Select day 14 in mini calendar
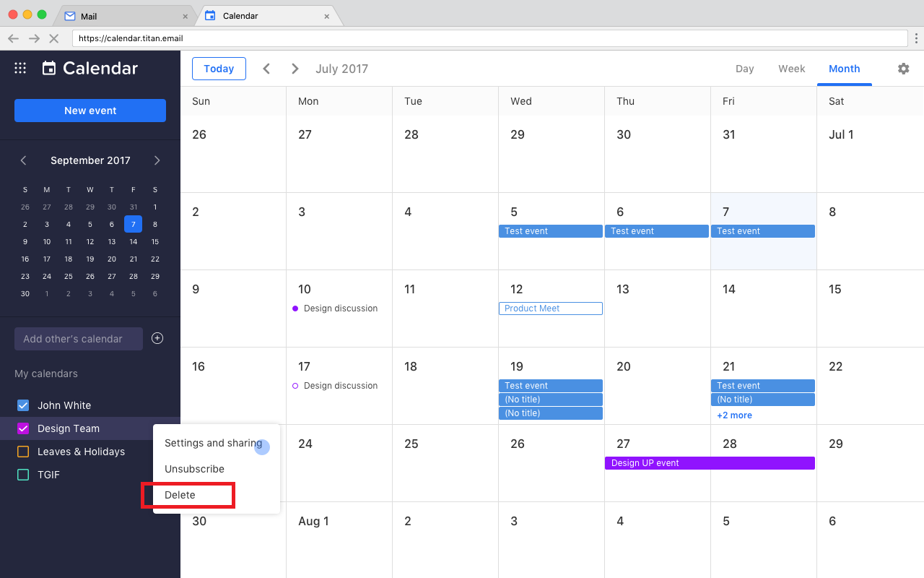The image size is (924, 578). pyautogui.click(x=134, y=242)
